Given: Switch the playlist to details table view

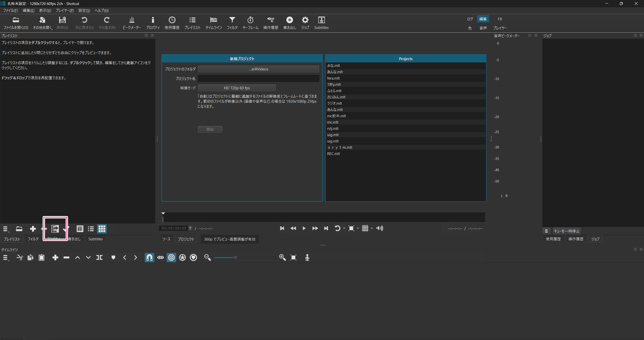Looking at the screenshot, I should [x=80, y=229].
